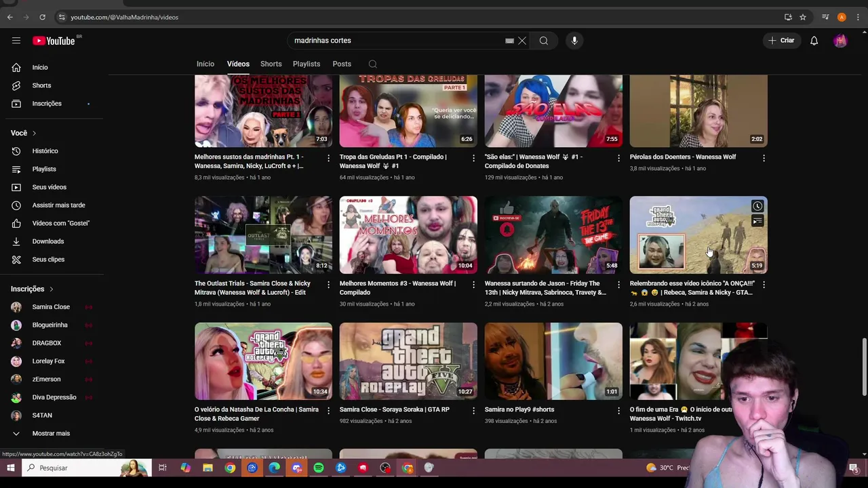Switch to the channel Playlists tab
Image resolution: width=868 pixels, height=488 pixels.
pyautogui.click(x=307, y=64)
